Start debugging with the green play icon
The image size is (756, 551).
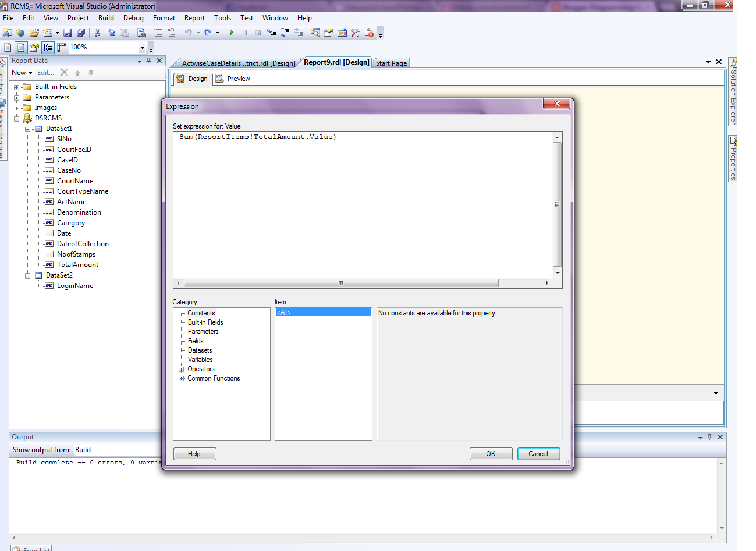pyautogui.click(x=232, y=33)
